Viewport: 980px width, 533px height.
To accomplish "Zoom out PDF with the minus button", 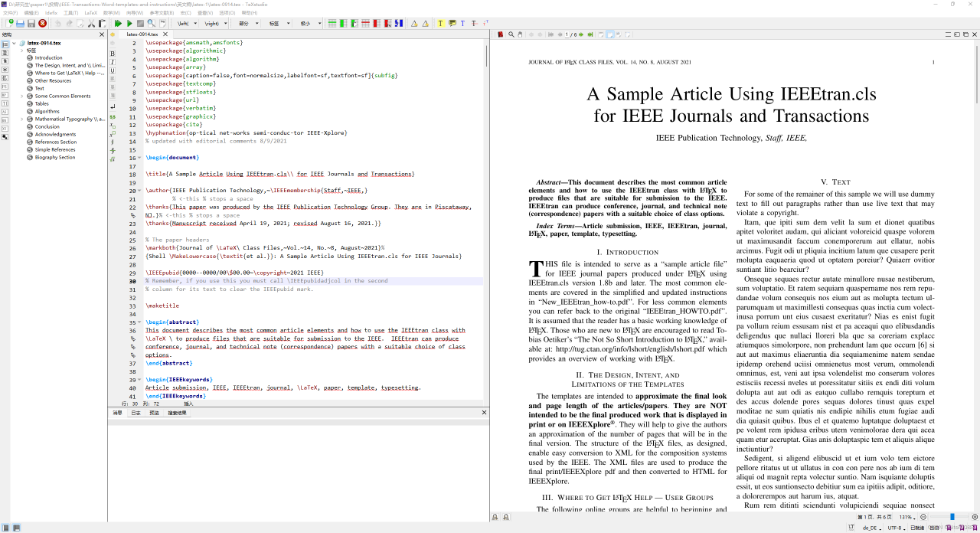I will [925, 517].
